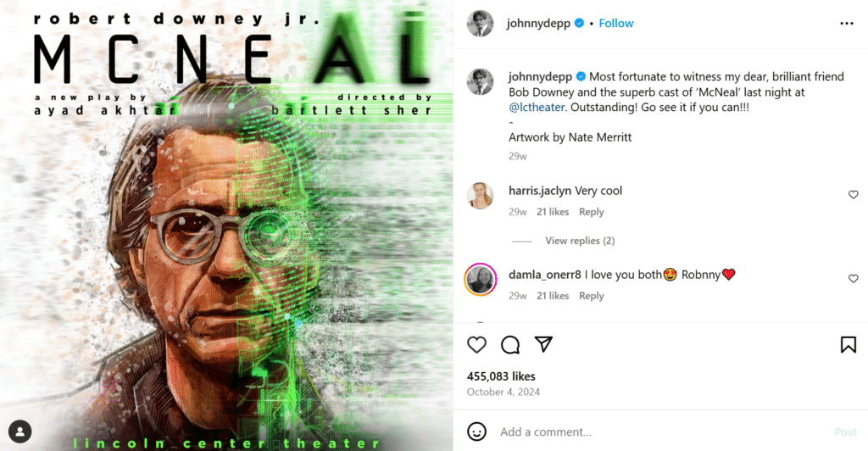Reply to damla_onerr8's comment
The width and height of the screenshot is (868, 451).
click(591, 296)
